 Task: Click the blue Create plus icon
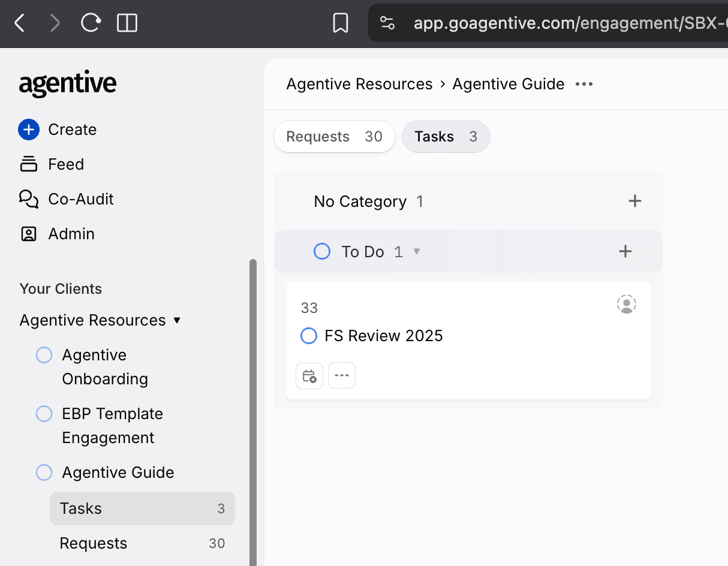tap(29, 130)
